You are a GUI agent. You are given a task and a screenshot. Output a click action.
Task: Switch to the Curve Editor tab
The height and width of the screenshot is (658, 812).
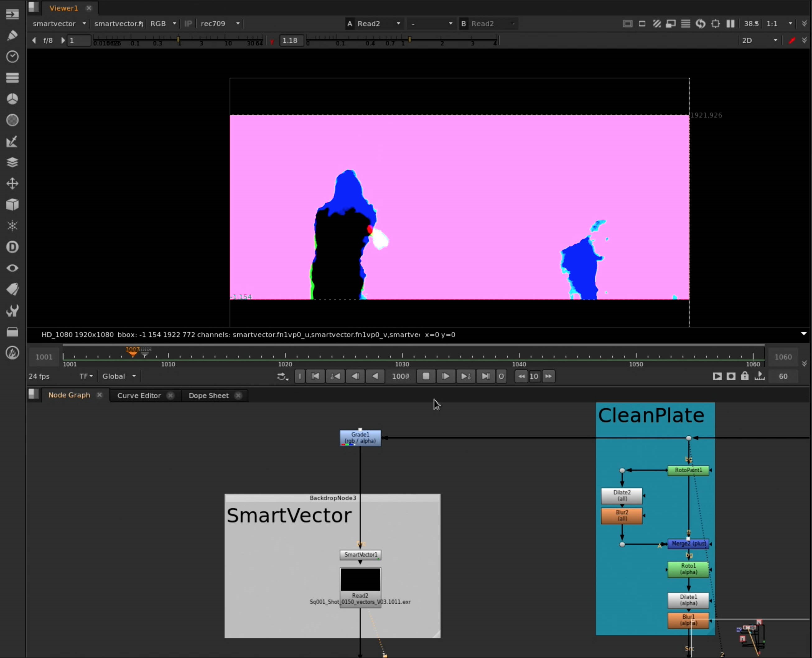coord(139,395)
